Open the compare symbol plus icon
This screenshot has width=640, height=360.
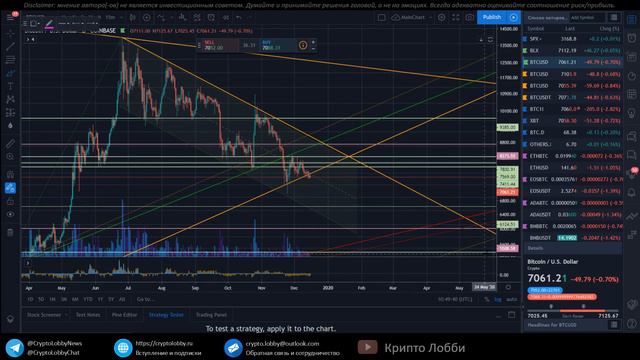point(147,18)
